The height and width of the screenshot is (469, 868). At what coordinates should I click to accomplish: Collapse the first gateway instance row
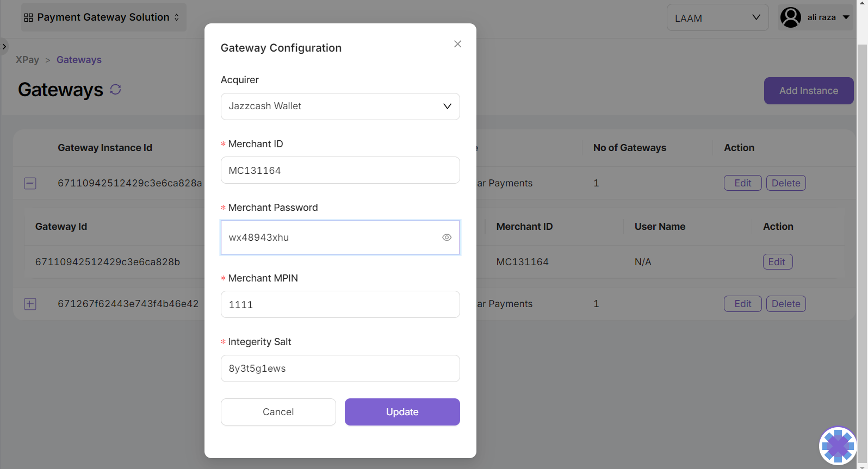30,184
